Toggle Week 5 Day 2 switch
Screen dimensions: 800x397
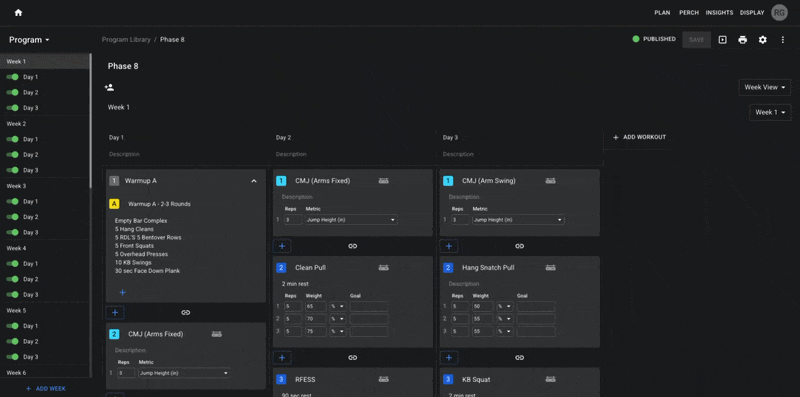pos(13,341)
